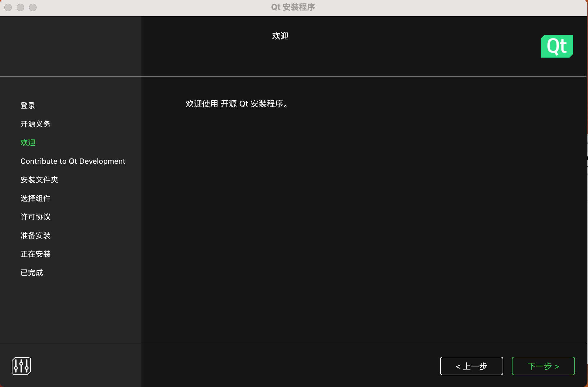Close the Qt installer window
This screenshot has width=588, height=387.
tap(8, 7)
